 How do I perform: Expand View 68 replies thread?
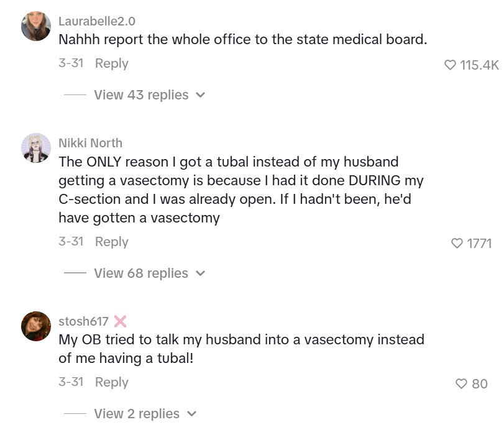[141, 273]
